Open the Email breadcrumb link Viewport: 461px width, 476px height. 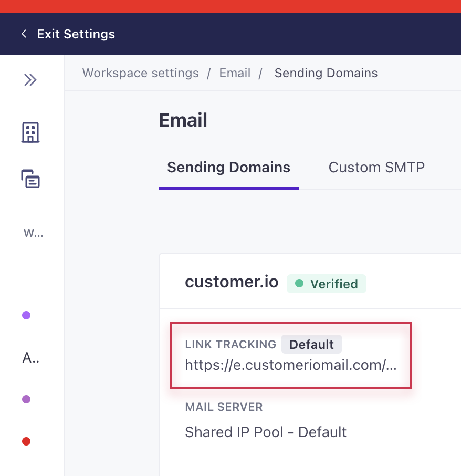235,73
